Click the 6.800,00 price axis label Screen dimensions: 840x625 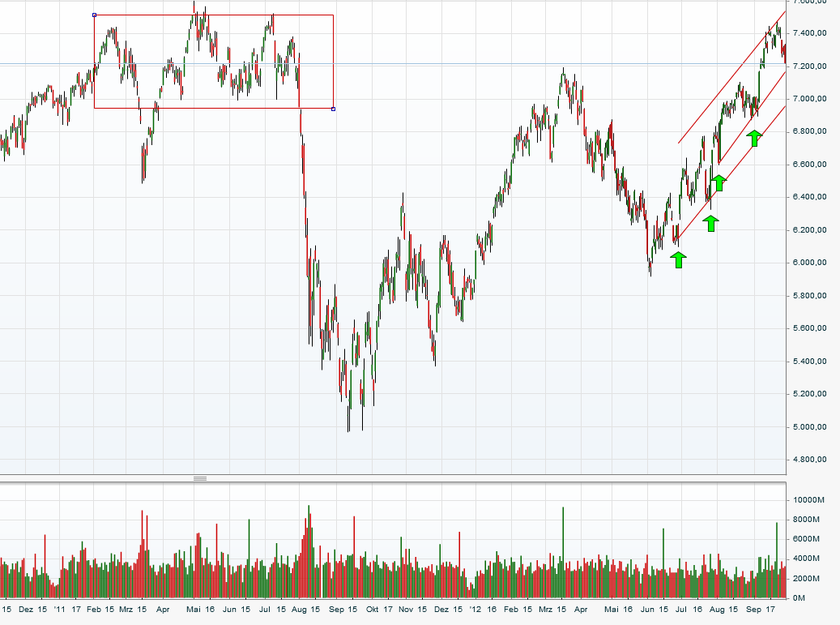[x=809, y=131]
